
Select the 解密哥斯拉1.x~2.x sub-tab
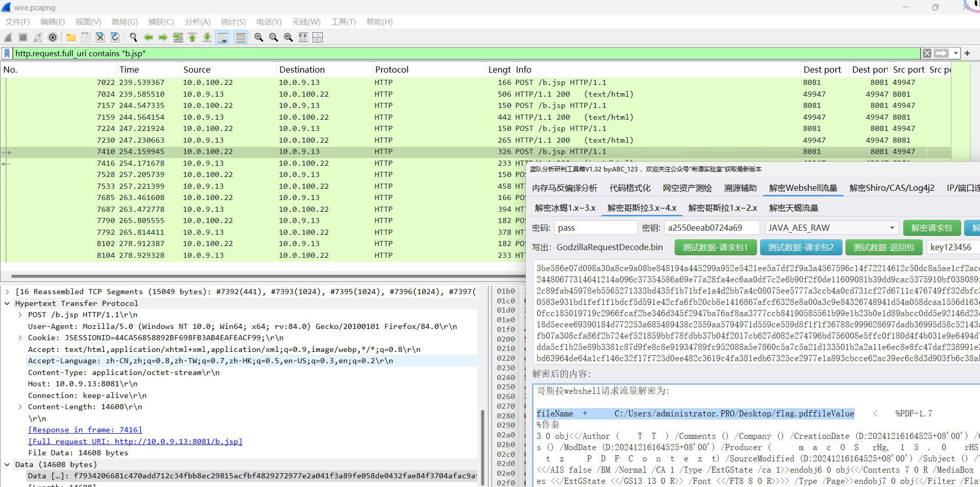click(x=722, y=208)
